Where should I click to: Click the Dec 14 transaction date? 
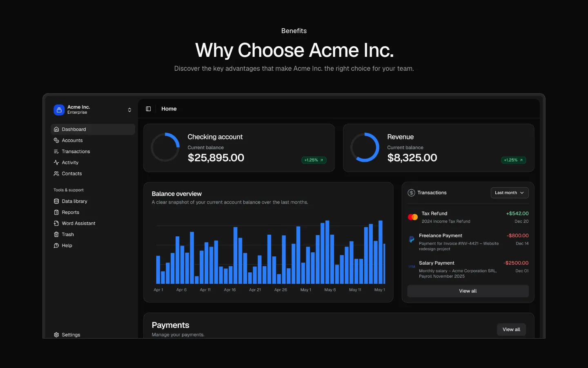(x=522, y=243)
